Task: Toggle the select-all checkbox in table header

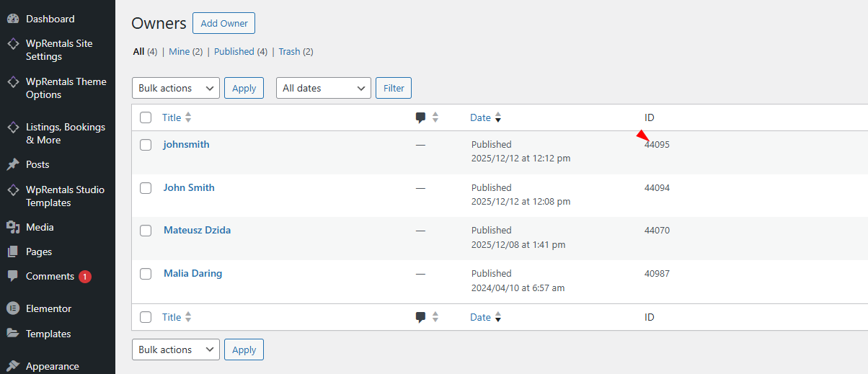Action: (x=146, y=117)
